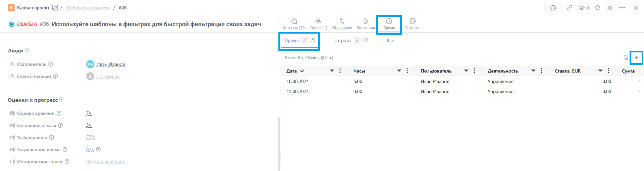Image resolution: width=644 pixels, height=171 pixels.
Task: Open column menu for Часы column
Action: 407,71
